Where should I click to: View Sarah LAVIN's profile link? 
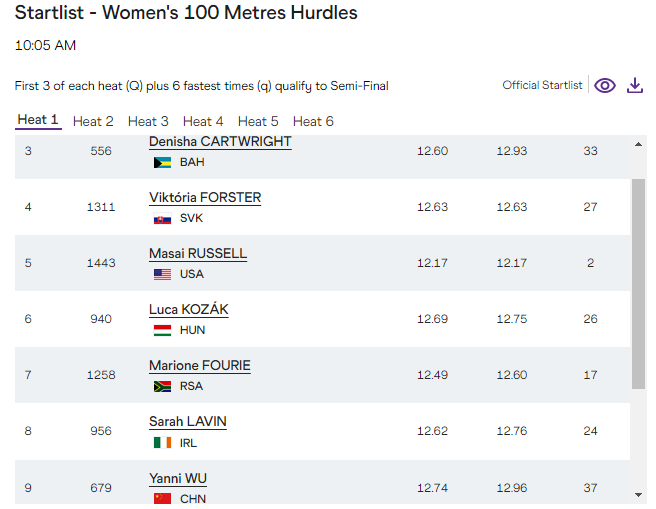[188, 422]
